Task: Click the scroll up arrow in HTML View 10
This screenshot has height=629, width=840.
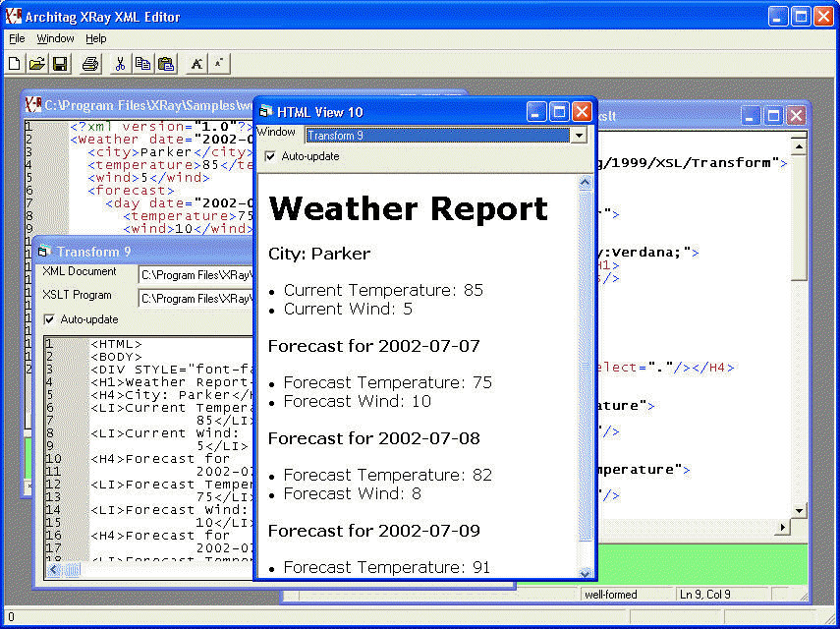Action: [x=585, y=183]
